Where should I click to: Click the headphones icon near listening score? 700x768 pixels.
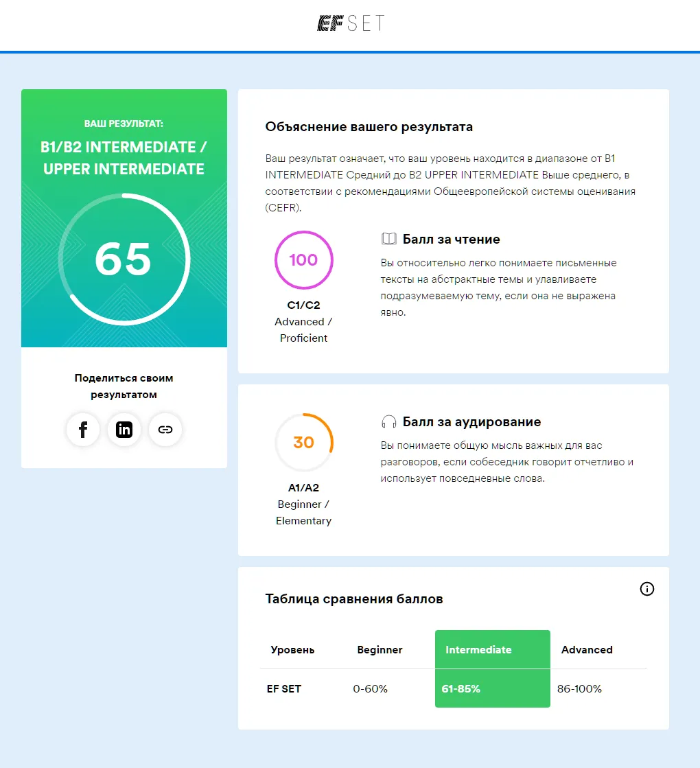click(x=389, y=421)
